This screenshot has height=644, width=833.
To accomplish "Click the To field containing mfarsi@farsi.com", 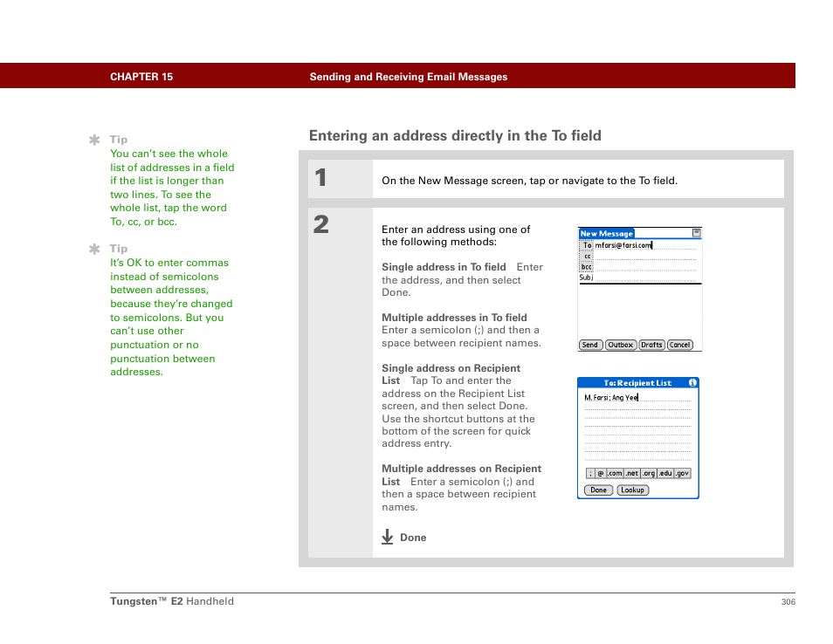I will [x=645, y=245].
